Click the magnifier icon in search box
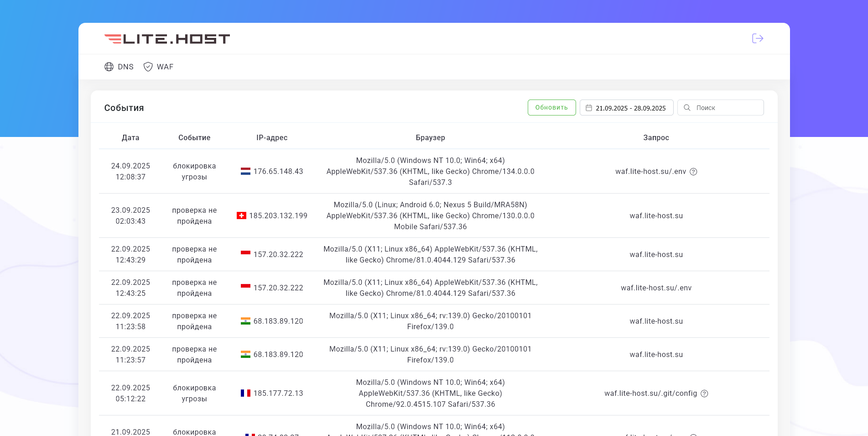868x436 pixels. coord(687,108)
